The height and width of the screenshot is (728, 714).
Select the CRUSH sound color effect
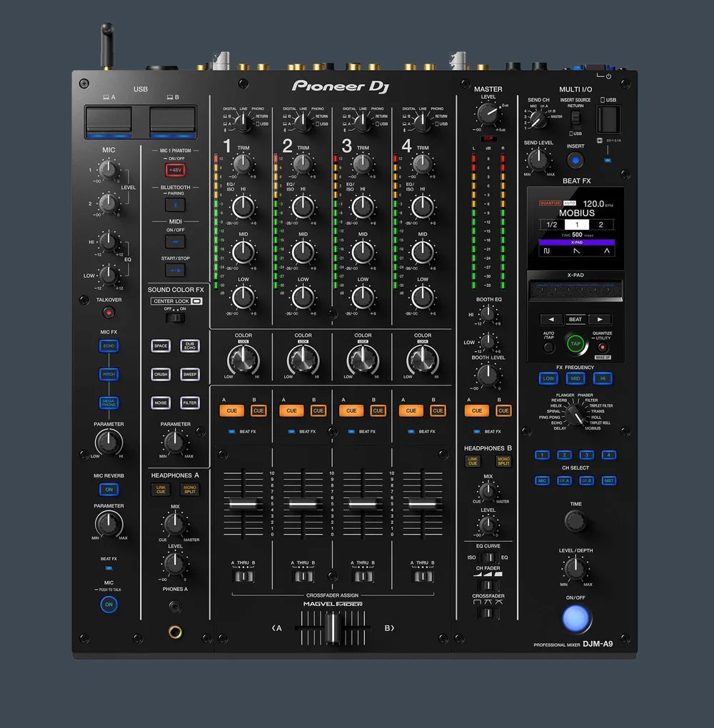[x=161, y=374]
